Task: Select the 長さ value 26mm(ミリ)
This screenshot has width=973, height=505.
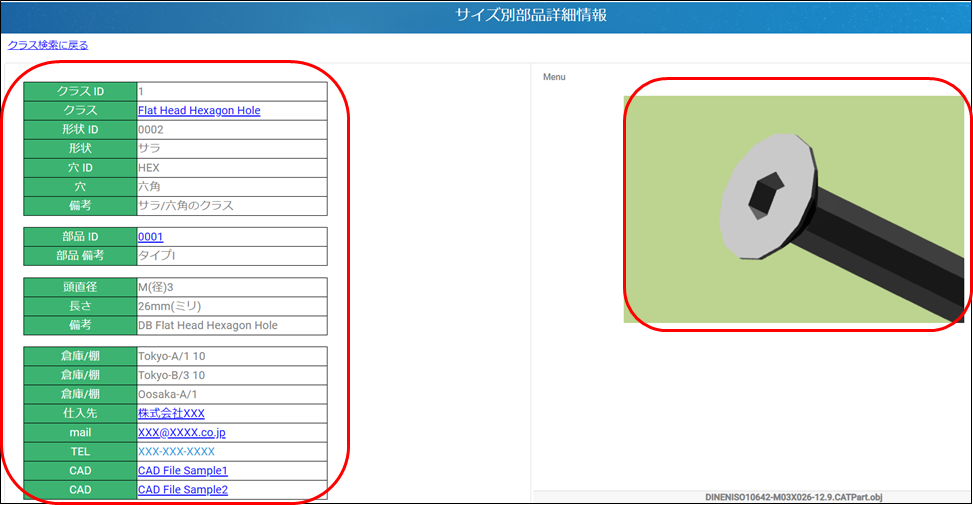Action: click(232, 306)
